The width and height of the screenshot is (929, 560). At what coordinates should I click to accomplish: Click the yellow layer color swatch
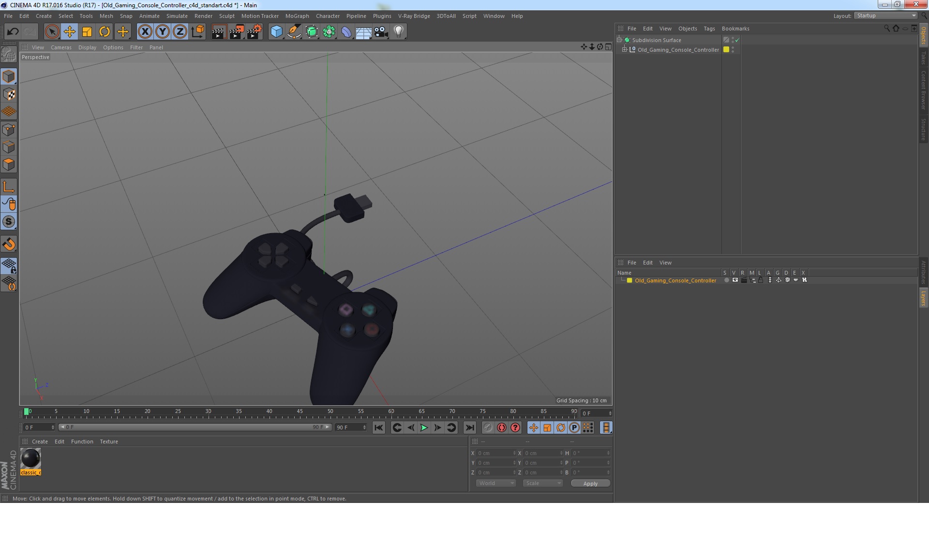[629, 280]
